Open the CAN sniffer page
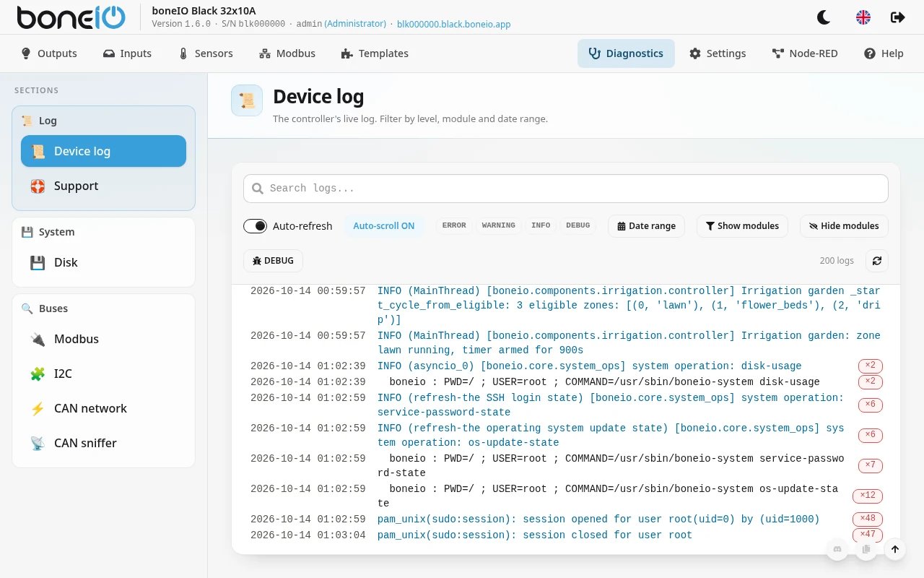 pyautogui.click(x=103, y=444)
